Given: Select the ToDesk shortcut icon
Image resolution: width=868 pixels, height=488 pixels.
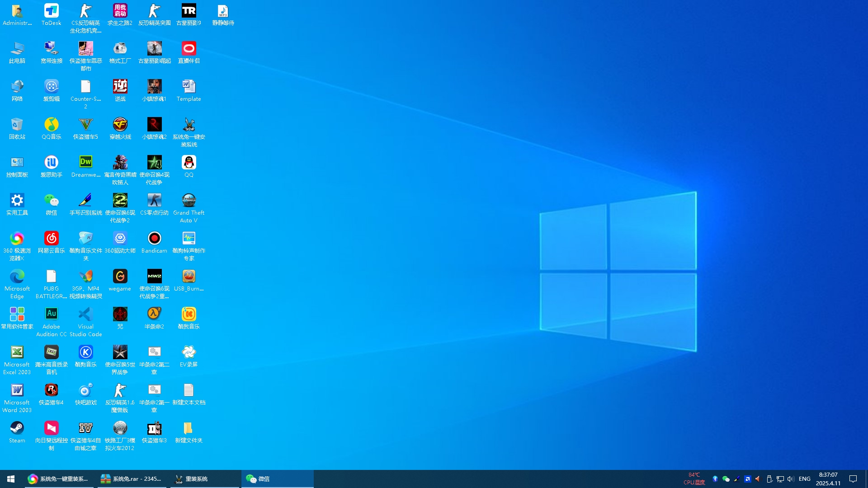Looking at the screenshot, I should click(51, 11).
